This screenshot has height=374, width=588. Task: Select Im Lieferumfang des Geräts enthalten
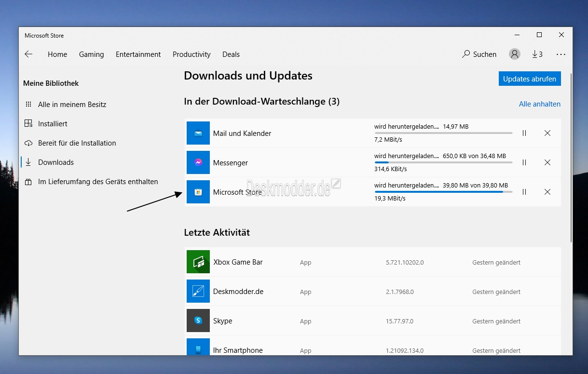pyautogui.click(x=91, y=181)
